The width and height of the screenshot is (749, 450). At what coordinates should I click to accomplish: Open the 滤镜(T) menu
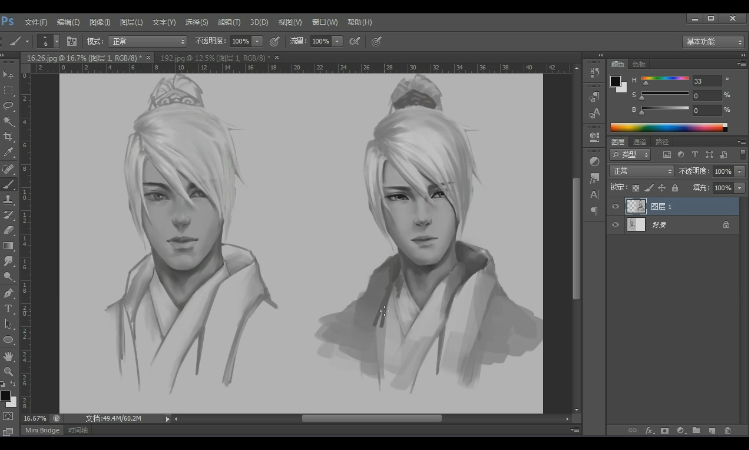(228, 21)
